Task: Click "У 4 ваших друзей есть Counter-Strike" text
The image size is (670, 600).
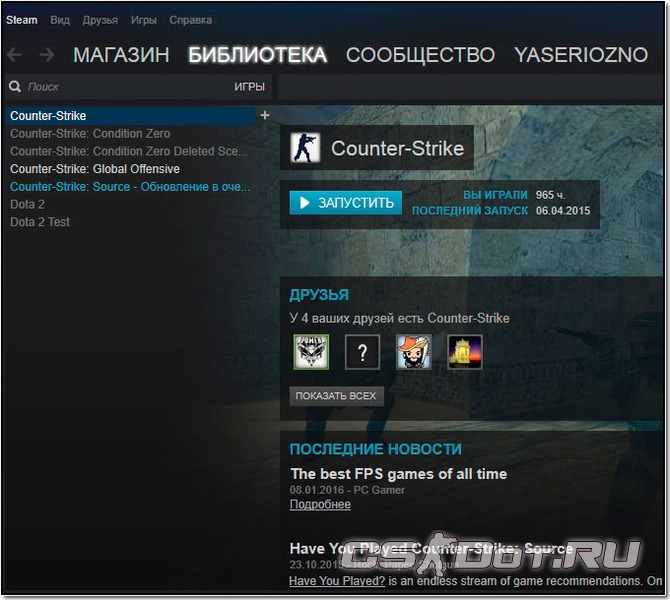Action: pyautogui.click(x=400, y=318)
